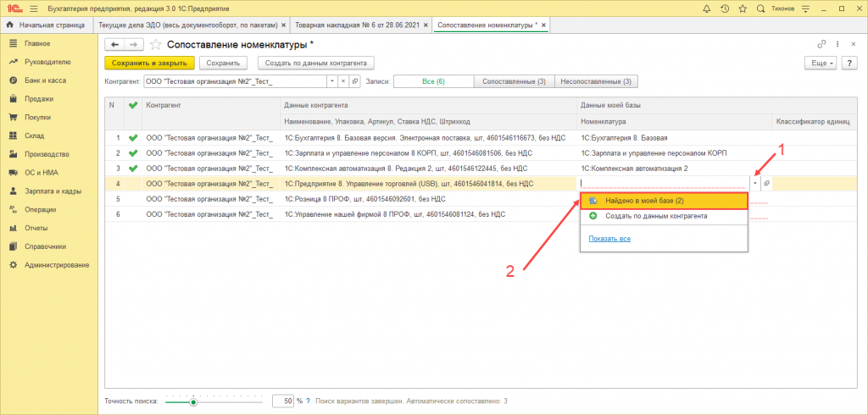Open the Производство section
This screenshot has width=868, height=415.
click(x=47, y=154)
